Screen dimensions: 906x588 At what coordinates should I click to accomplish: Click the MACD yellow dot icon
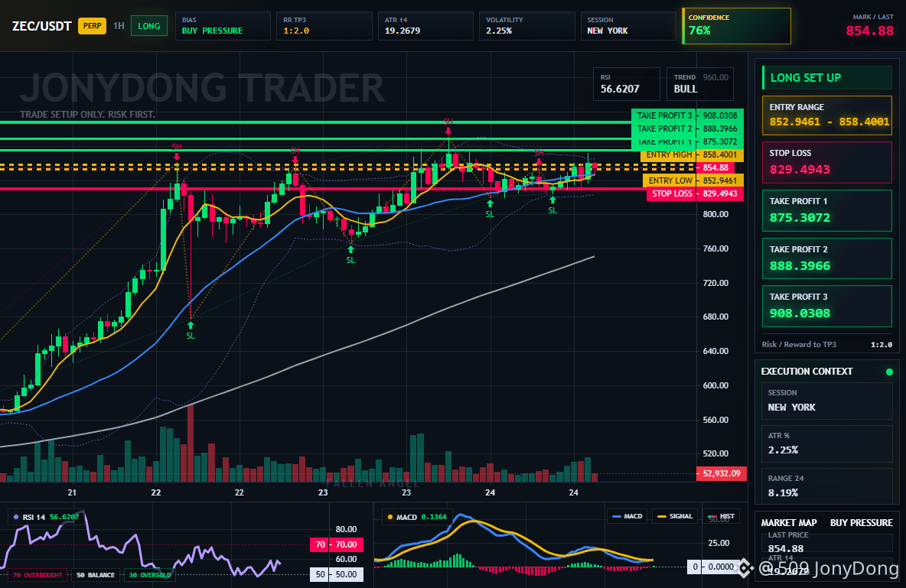(390, 517)
